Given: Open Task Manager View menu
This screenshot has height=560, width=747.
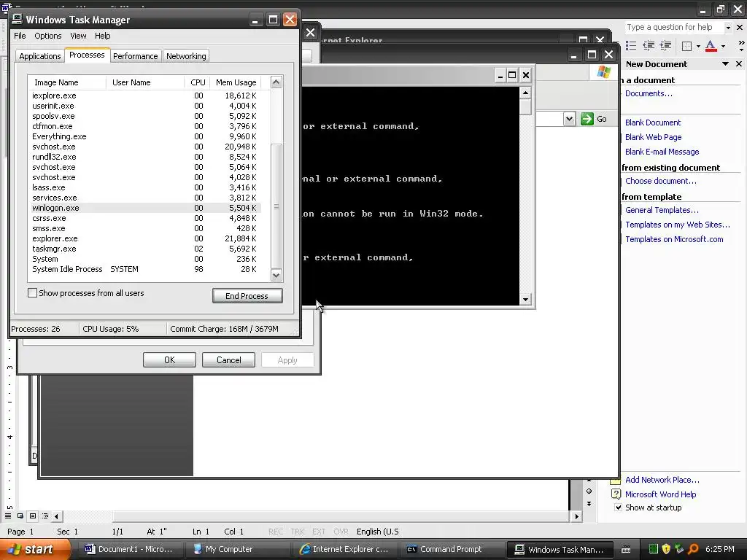Looking at the screenshot, I should [78, 36].
